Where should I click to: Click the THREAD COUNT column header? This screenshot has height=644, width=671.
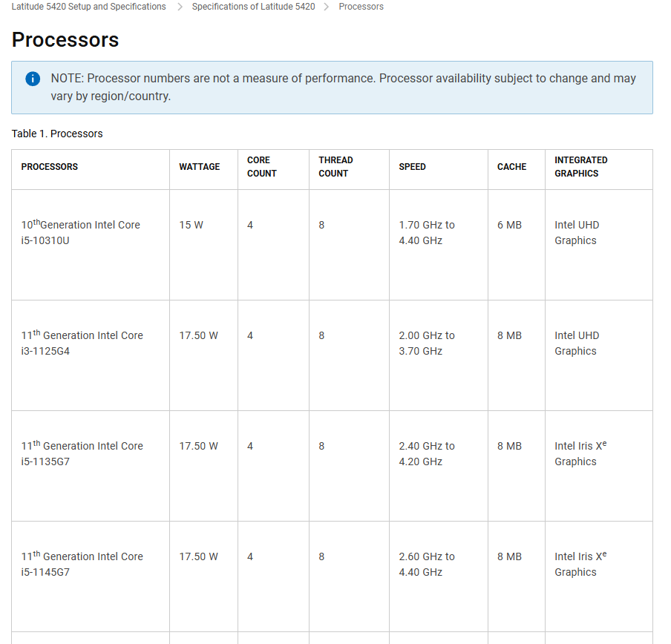click(335, 167)
